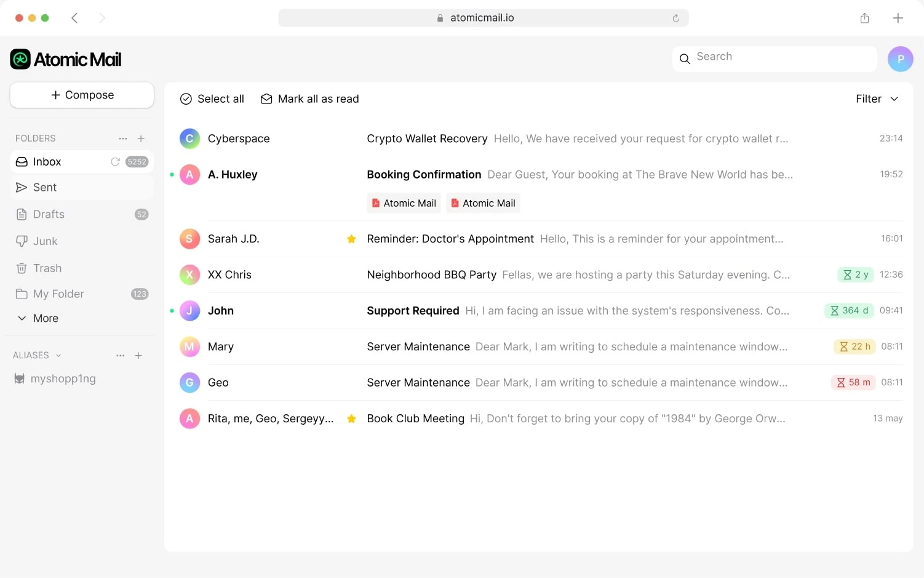The image size is (924, 578).
Task: Open the Filter dropdown
Action: point(877,99)
